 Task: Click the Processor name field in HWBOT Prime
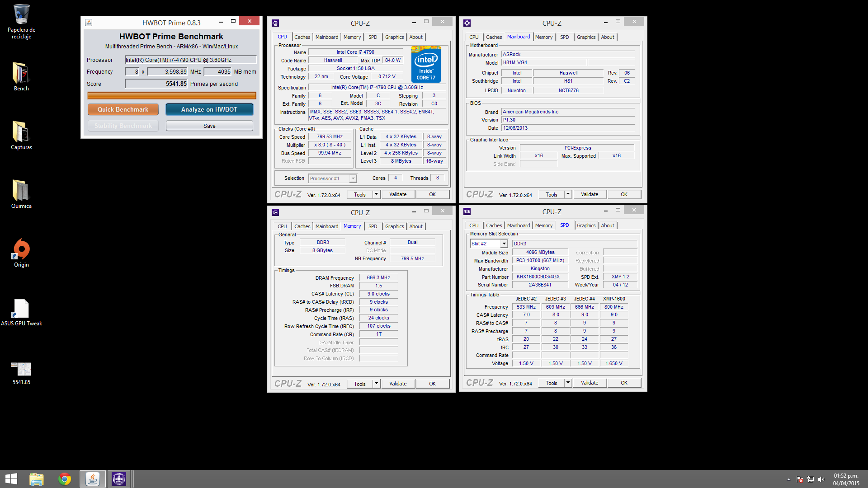(x=190, y=60)
